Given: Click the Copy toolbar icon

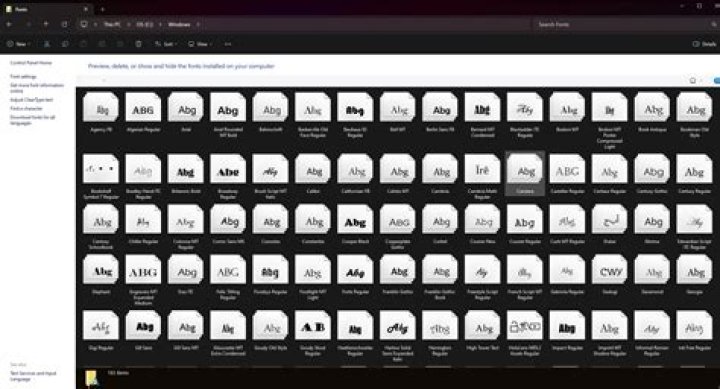Looking at the screenshot, I should point(65,44).
